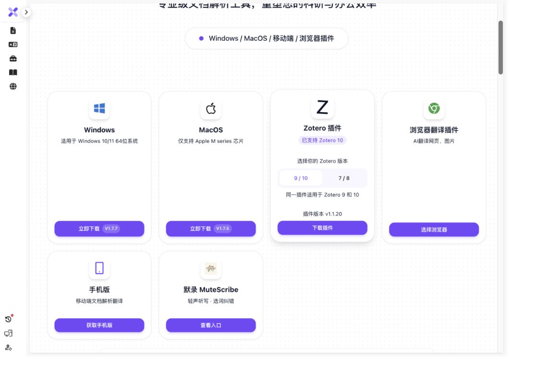Image resolution: width=558 pixels, height=392 pixels.
Task: Click the Zotero 插件 title
Action: [322, 128]
